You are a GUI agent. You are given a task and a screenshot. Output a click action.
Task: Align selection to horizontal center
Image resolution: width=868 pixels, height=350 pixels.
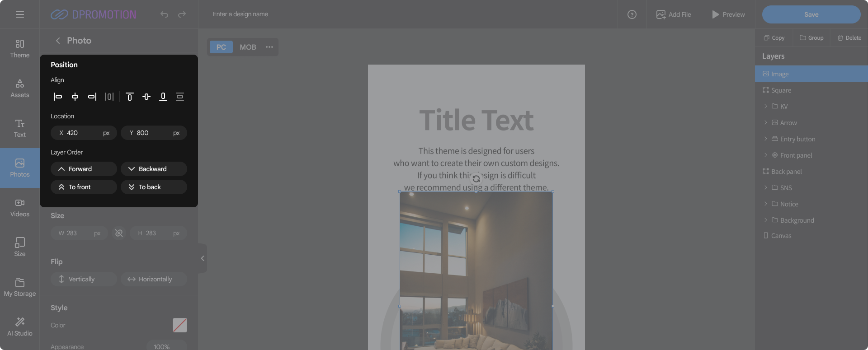pos(75,97)
